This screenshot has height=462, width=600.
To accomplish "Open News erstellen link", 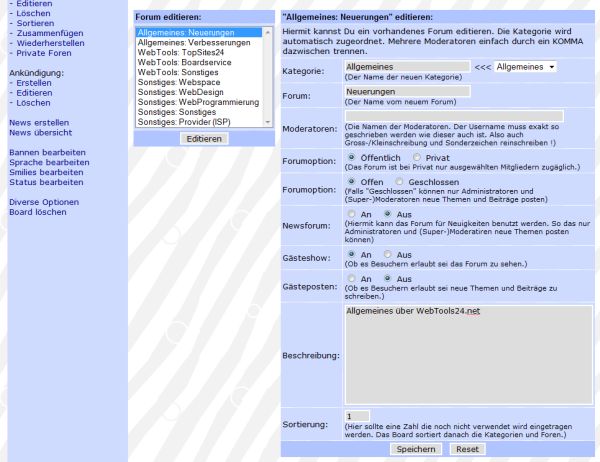I will 39,123.
